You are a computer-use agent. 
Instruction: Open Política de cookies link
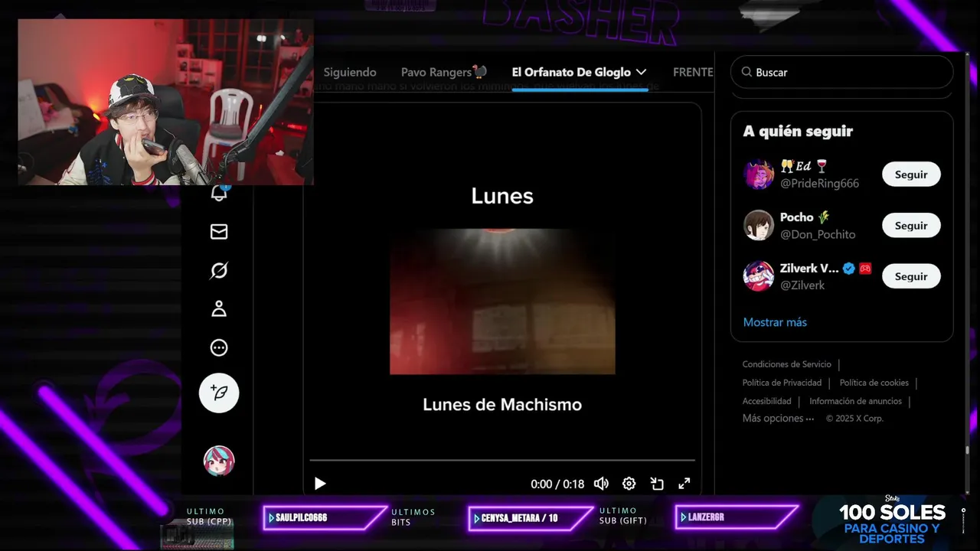[x=874, y=383]
